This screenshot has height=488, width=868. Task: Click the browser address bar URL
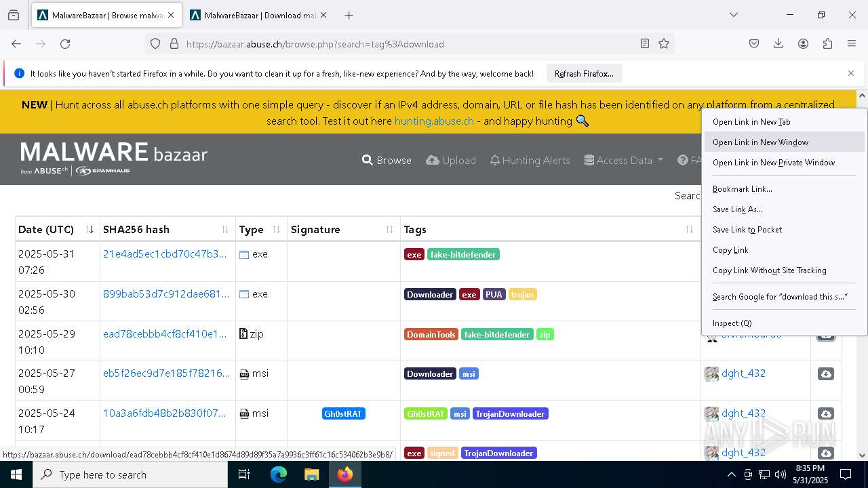[x=315, y=44]
